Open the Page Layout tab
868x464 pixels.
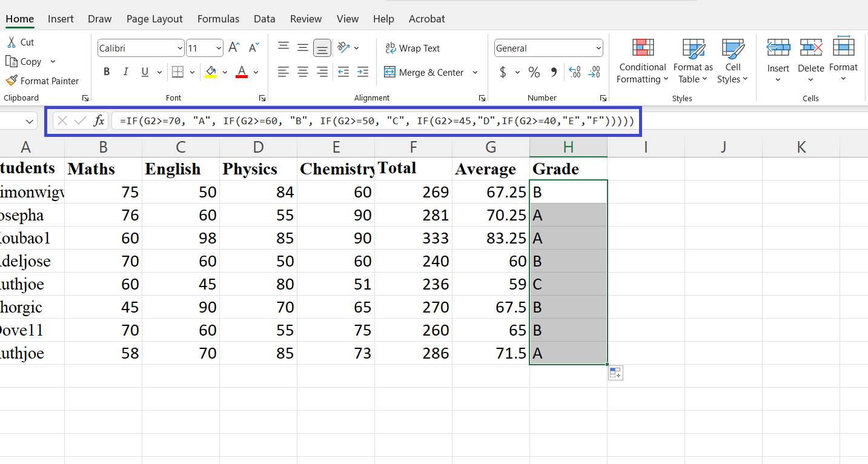click(154, 19)
